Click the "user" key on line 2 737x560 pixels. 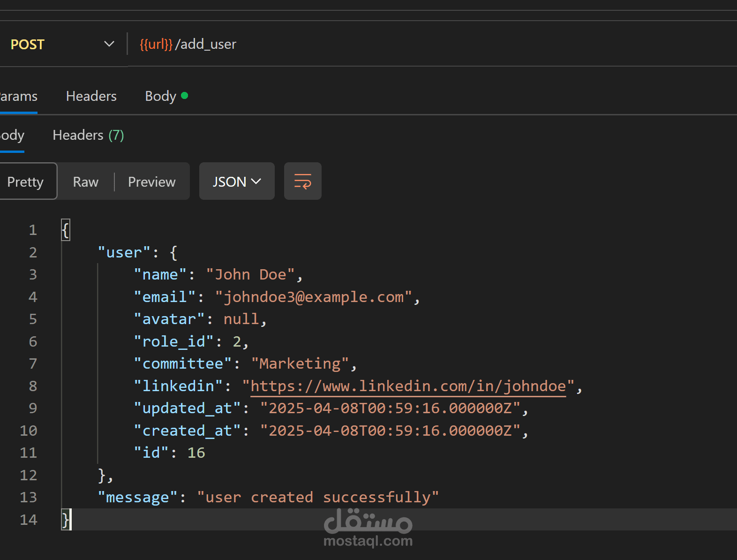pyautogui.click(x=124, y=252)
